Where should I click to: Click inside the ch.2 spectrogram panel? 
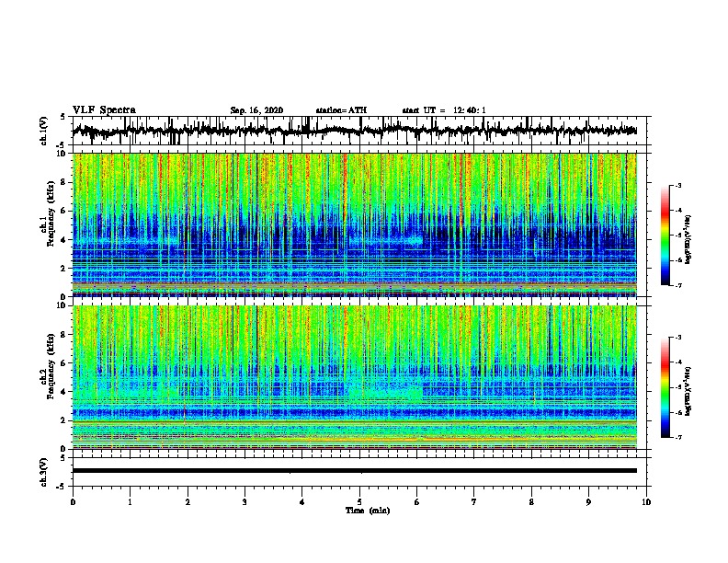click(x=355, y=377)
